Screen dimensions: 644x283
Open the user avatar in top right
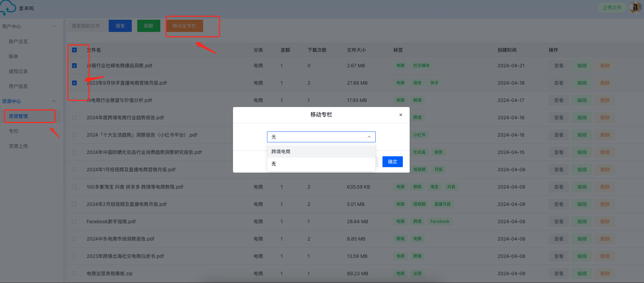636,7
